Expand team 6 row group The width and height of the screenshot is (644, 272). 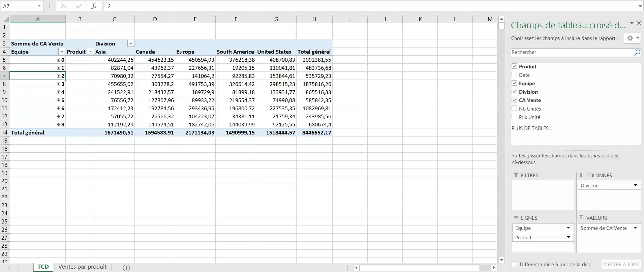pos(58,108)
